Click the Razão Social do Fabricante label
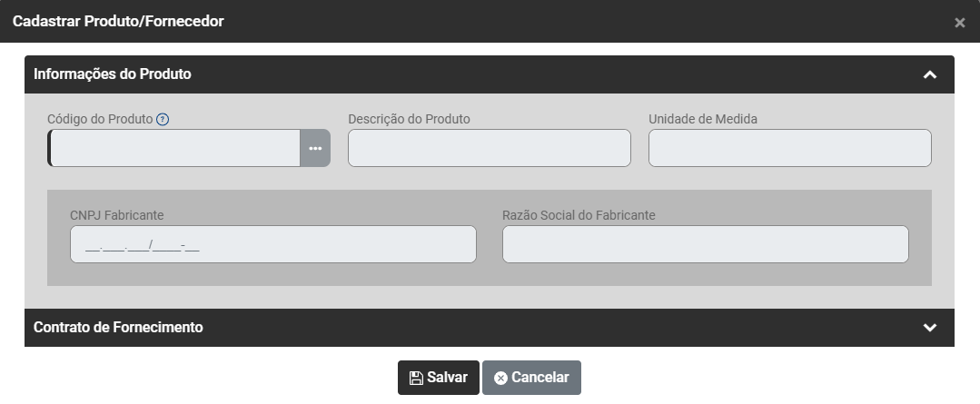Screen dimensions: 980x404 (x=579, y=215)
